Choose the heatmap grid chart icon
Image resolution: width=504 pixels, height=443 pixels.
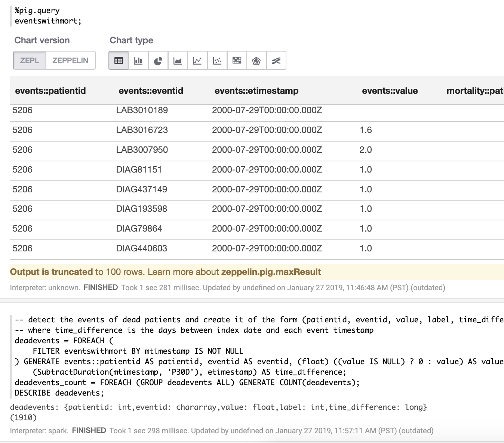[x=237, y=61]
